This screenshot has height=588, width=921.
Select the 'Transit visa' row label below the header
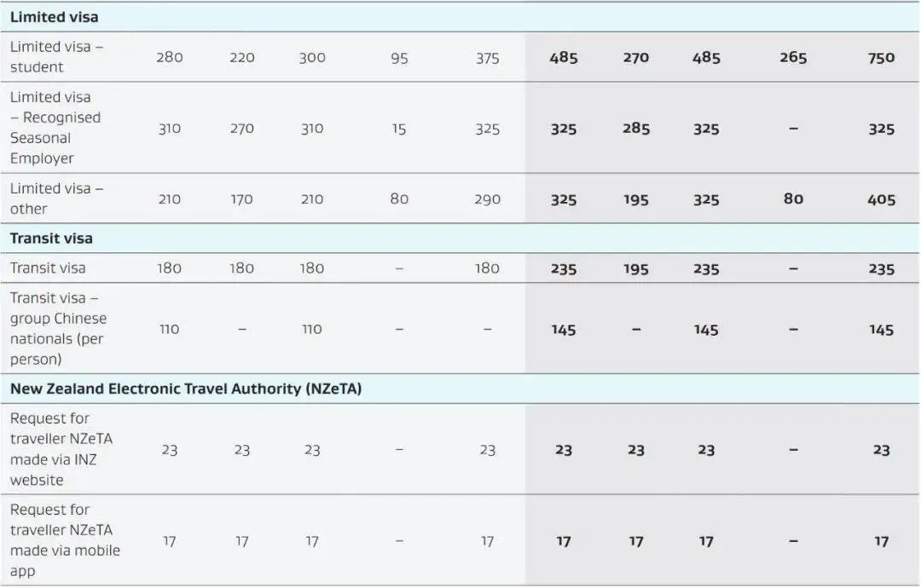click(48, 268)
